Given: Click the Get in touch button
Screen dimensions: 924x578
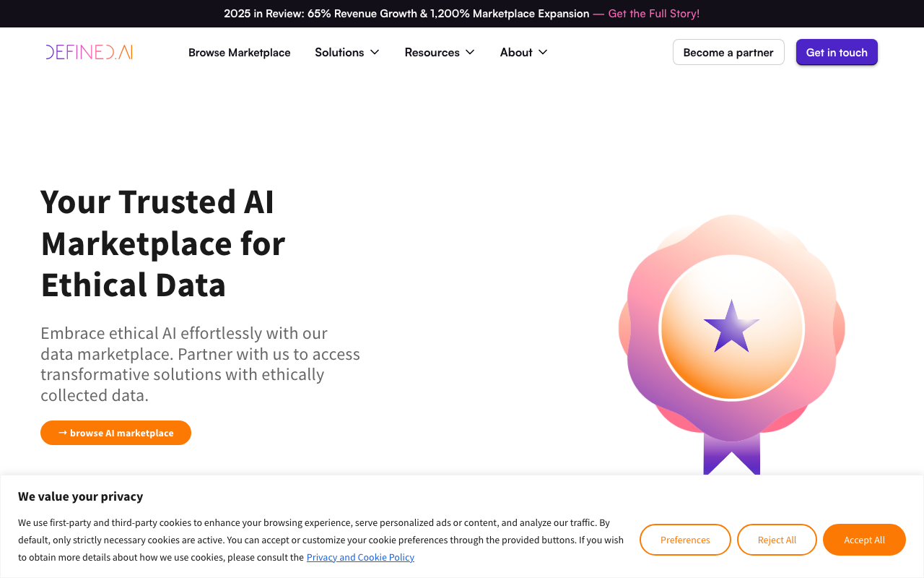Looking at the screenshot, I should (837, 52).
